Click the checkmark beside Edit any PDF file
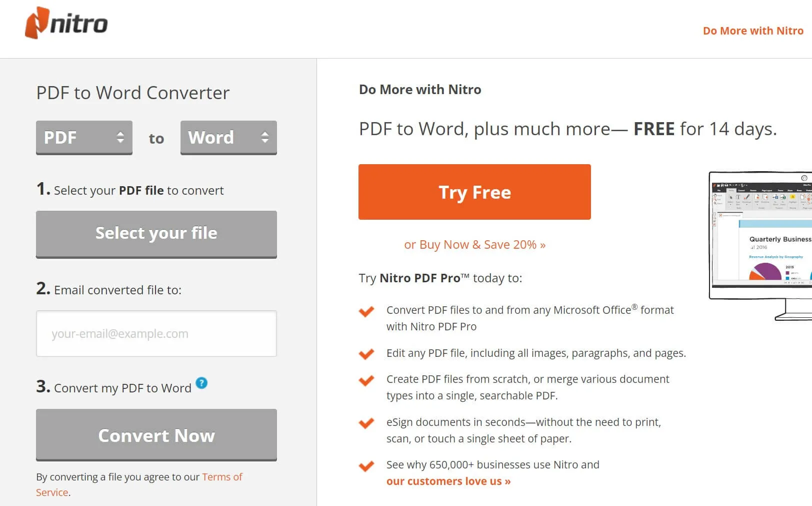 [366, 354]
